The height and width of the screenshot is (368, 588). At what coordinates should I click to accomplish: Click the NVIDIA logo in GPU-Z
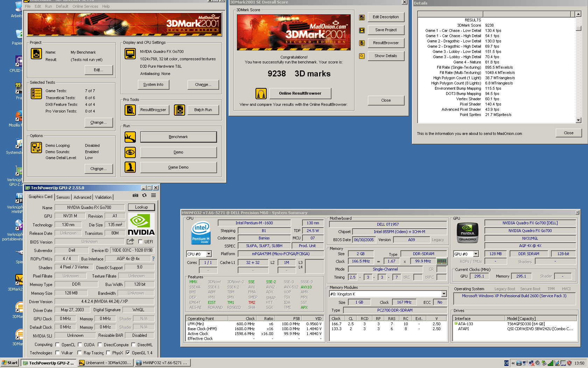click(141, 224)
